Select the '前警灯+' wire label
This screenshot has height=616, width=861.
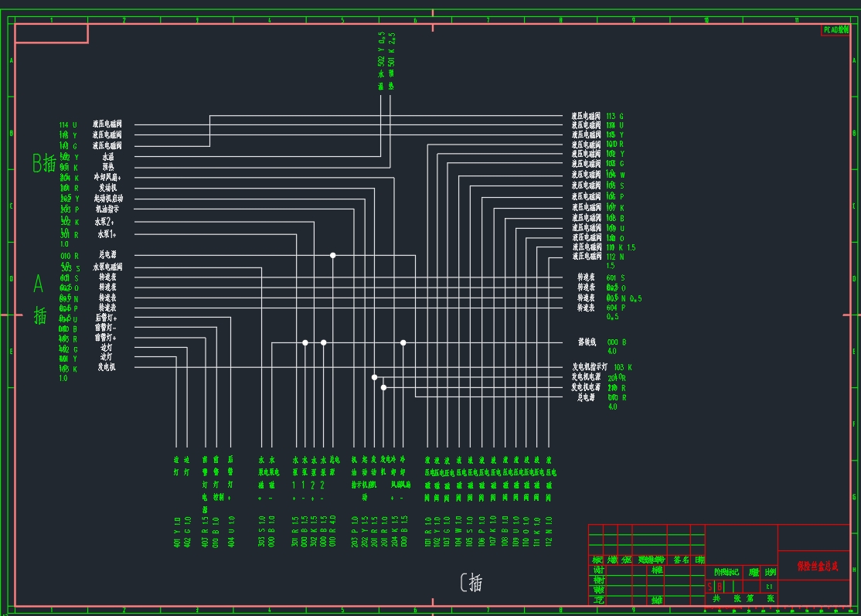(105, 338)
